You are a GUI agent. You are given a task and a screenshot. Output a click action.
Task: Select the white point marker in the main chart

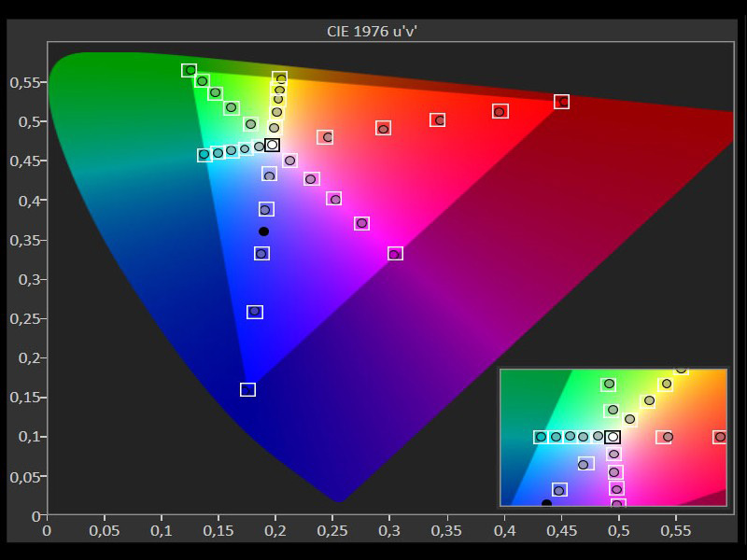pos(272,145)
